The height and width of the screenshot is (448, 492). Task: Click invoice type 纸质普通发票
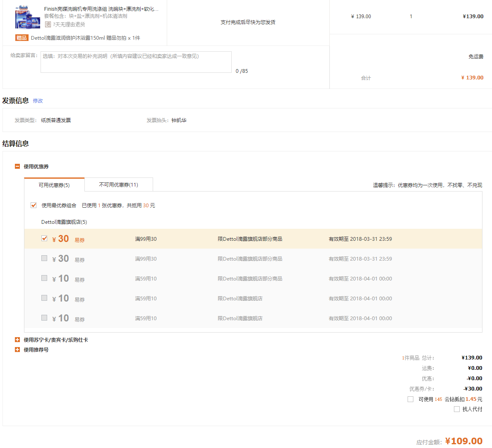tap(56, 120)
